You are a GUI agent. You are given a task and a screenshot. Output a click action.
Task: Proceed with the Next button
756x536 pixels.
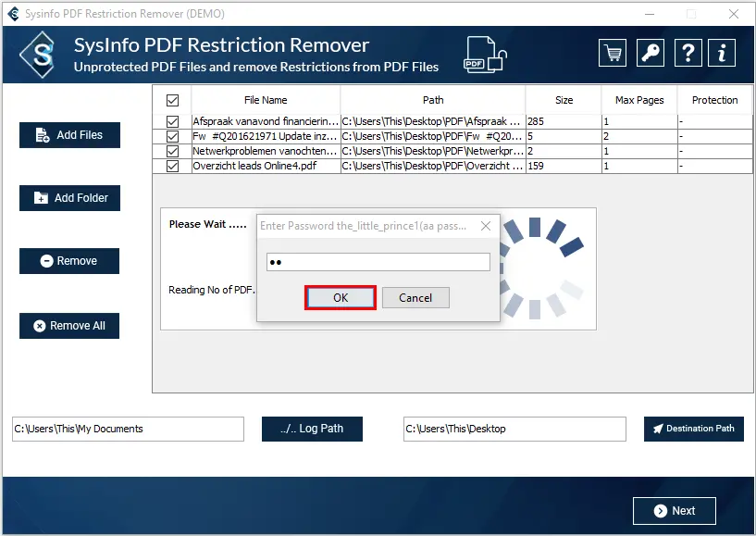click(674, 511)
